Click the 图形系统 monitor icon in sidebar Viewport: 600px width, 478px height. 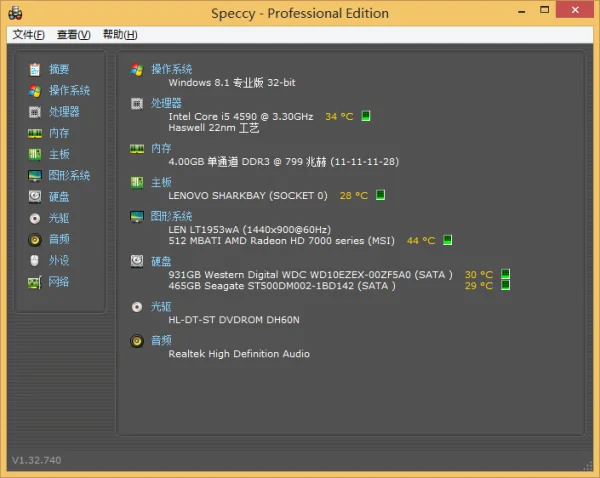coord(35,176)
